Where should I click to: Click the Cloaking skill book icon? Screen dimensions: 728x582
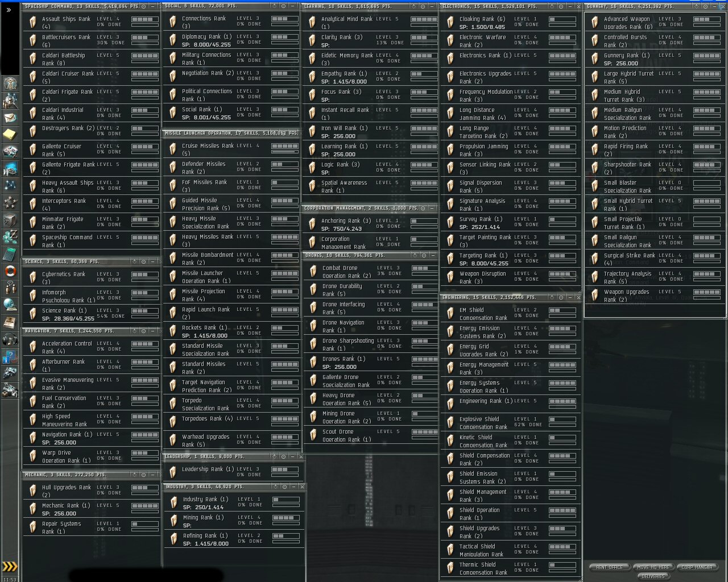[x=450, y=22]
